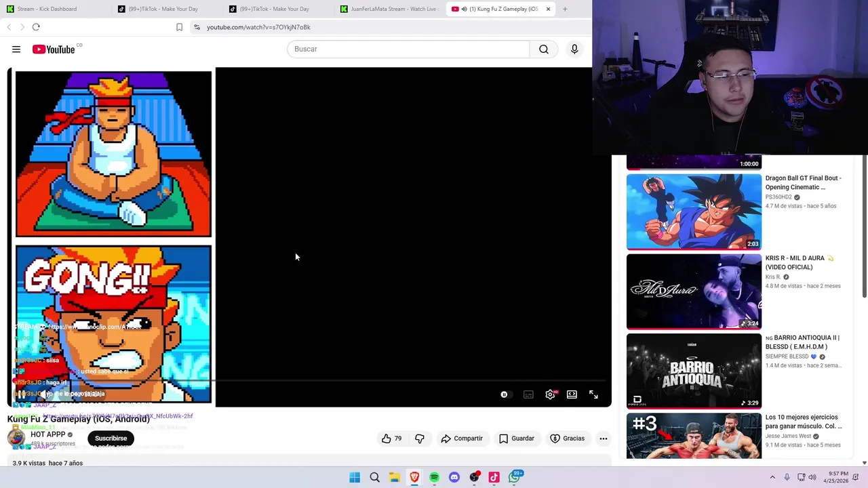
Task: Enter fullscreen video mode
Action: [593, 394]
